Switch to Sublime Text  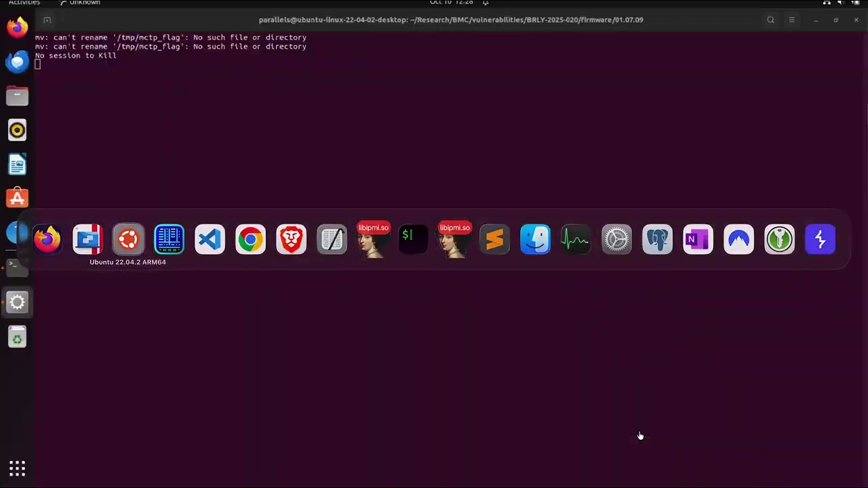coord(494,239)
